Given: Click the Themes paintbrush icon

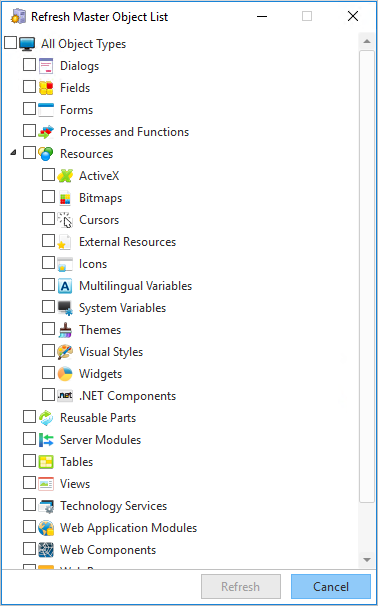Looking at the screenshot, I should [x=65, y=330].
